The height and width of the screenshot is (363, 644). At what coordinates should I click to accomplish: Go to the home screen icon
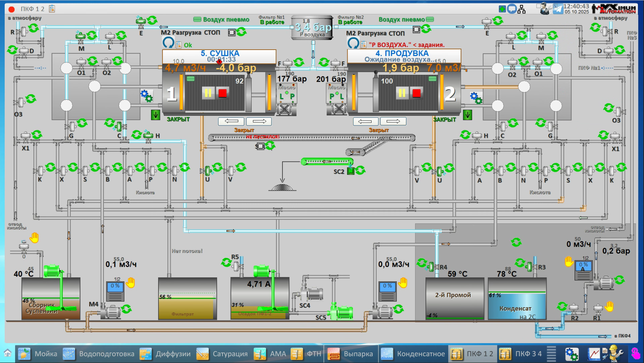tap(8, 353)
